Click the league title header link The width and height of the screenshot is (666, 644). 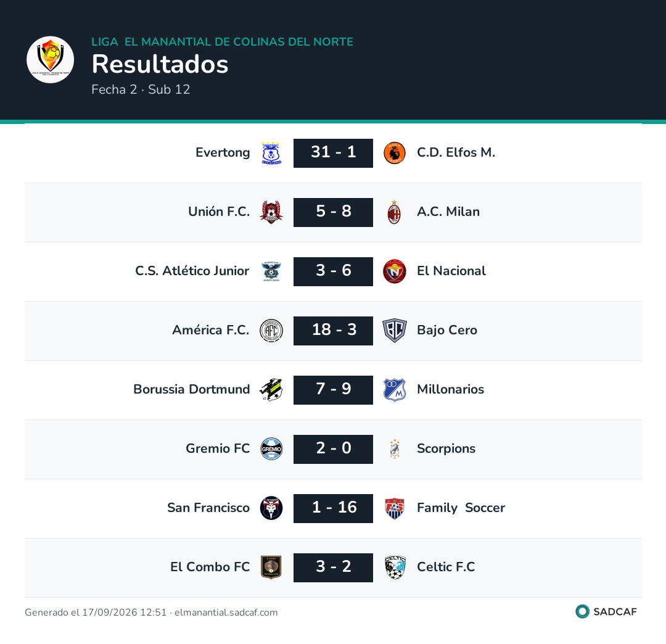pyautogui.click(x=222, y=41)
